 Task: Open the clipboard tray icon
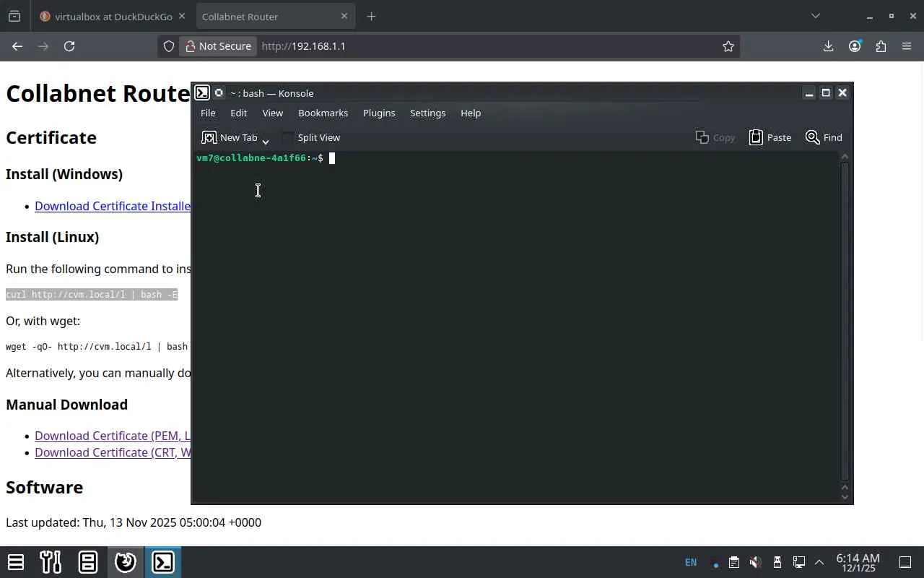733,562
